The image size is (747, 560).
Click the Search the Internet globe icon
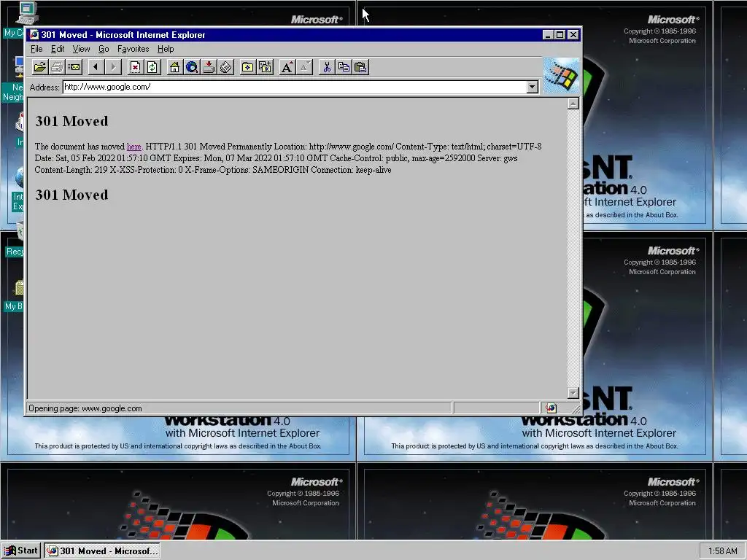[x=192, y=67]
